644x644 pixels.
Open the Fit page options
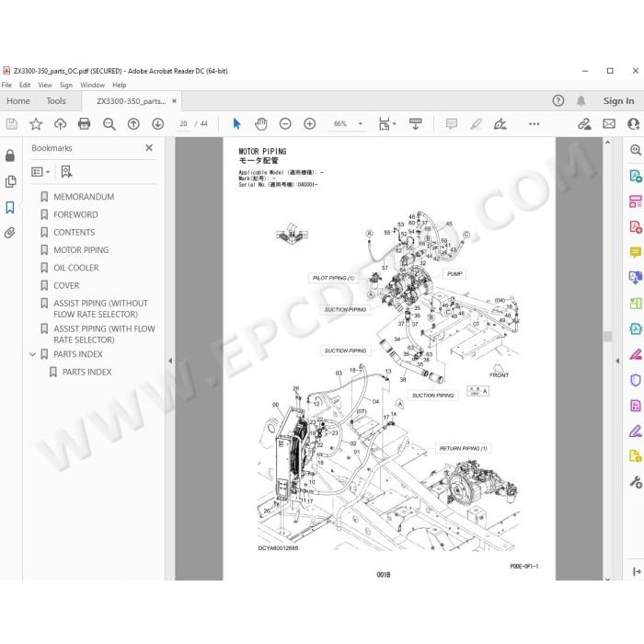point(387,123)
